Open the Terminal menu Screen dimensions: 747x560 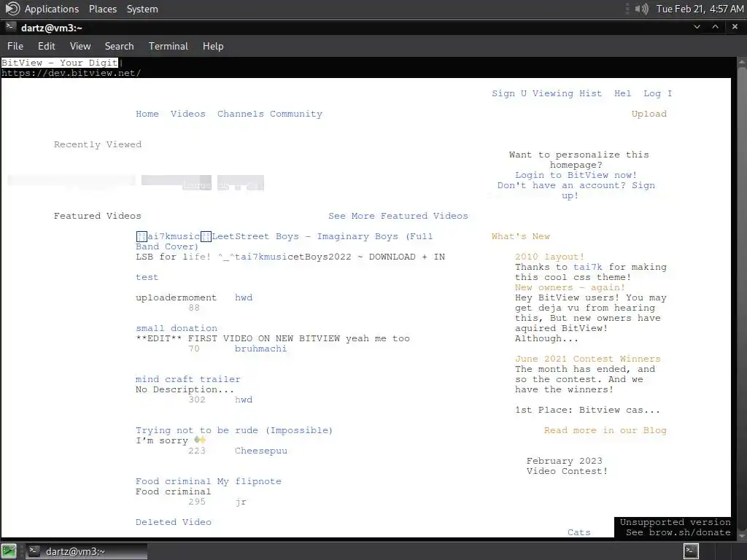point(169,46)
